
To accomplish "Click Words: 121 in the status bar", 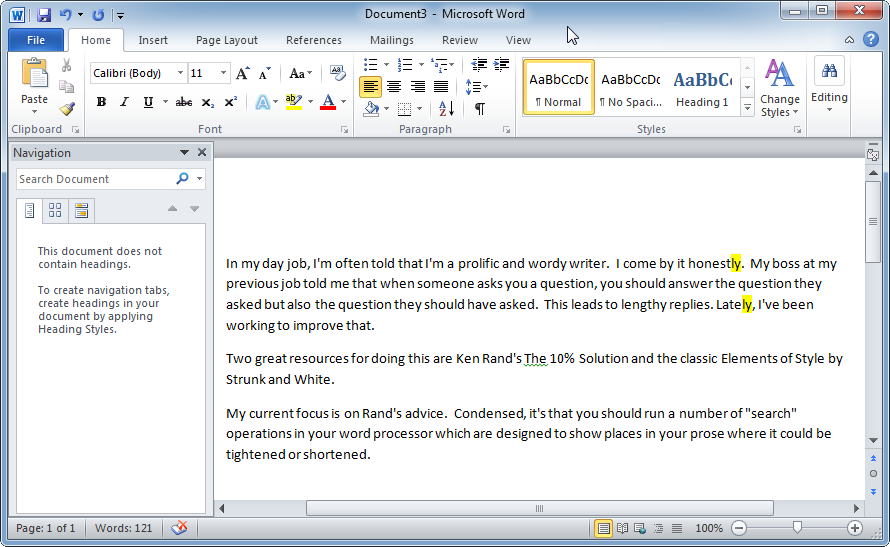I will click(123, 528).
